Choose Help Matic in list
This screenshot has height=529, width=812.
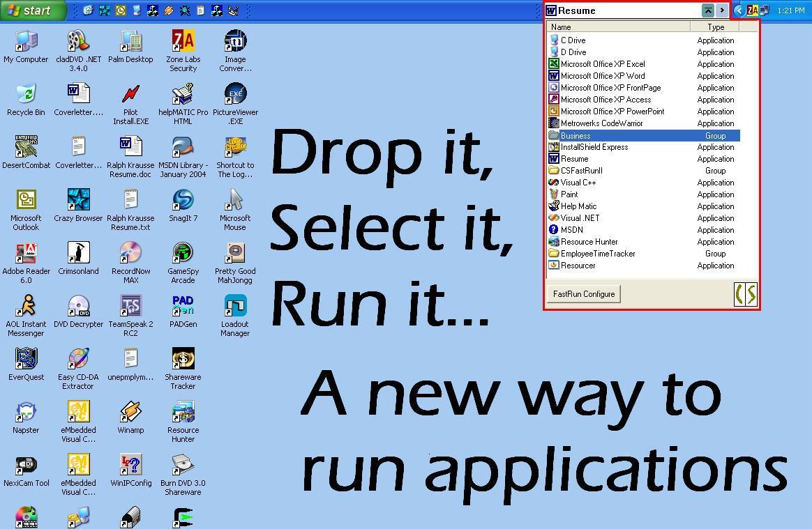click(x=644, y=206)
